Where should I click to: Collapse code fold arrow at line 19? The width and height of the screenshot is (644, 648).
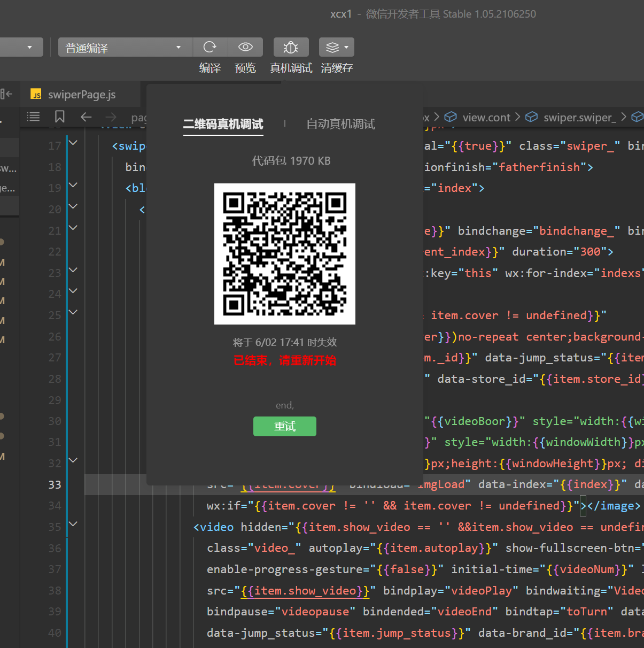[x=74, y=185]
